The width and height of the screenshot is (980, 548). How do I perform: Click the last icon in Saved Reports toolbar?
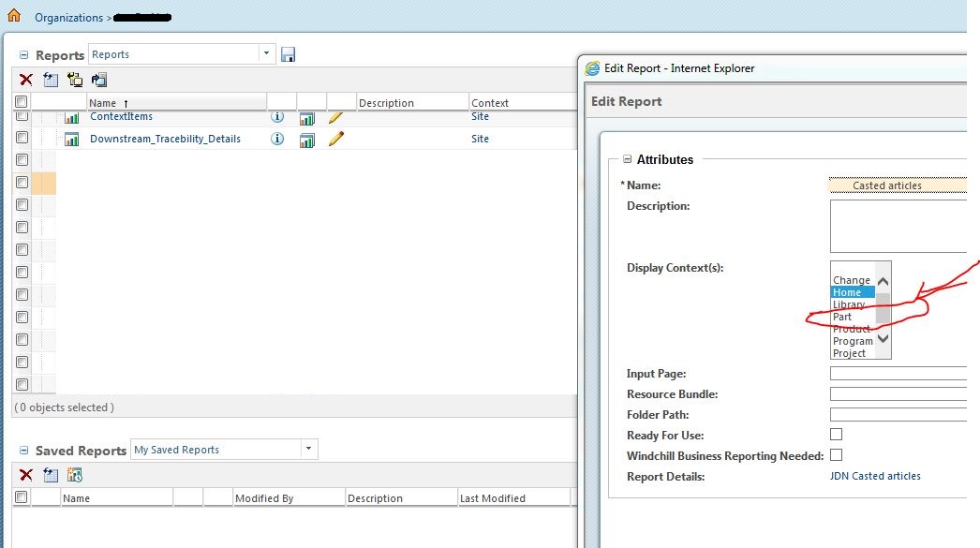pyautogui.click(x=75, y=476)
